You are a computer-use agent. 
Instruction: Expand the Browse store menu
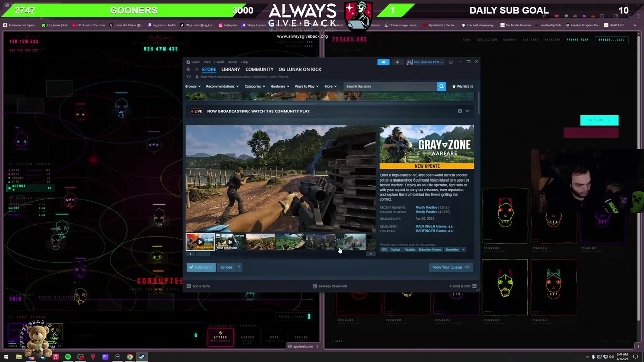point(193,86)
